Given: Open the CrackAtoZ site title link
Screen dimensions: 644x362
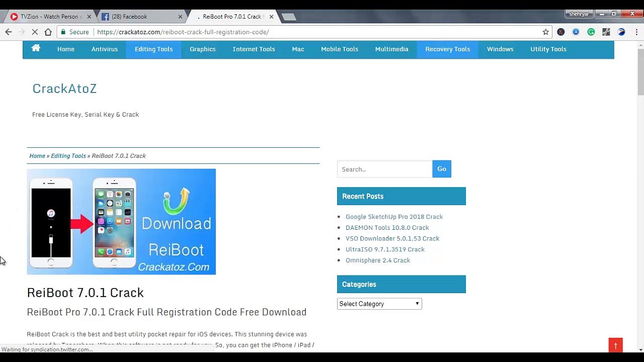Looking at the screenshot, I should [64, 88].
